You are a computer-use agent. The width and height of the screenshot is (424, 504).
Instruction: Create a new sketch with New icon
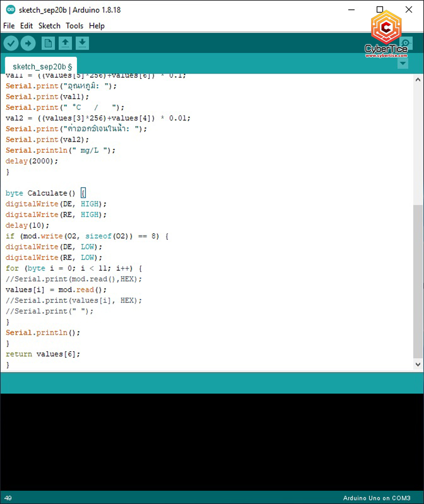(x=48, y=44)
